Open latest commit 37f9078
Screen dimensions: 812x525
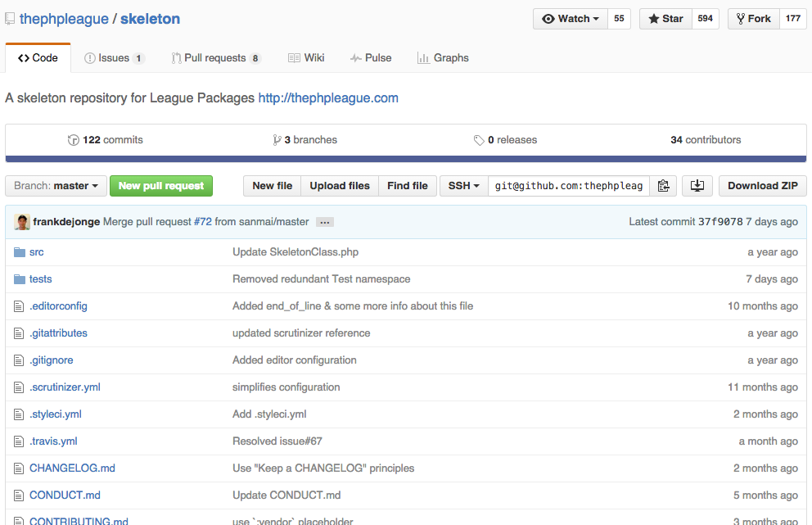point(720,222)
